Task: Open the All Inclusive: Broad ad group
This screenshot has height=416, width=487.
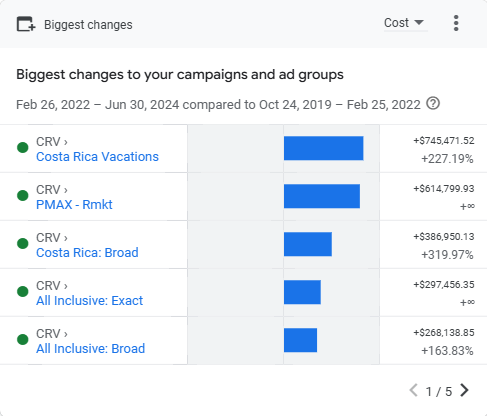Action: coord(91,349)
